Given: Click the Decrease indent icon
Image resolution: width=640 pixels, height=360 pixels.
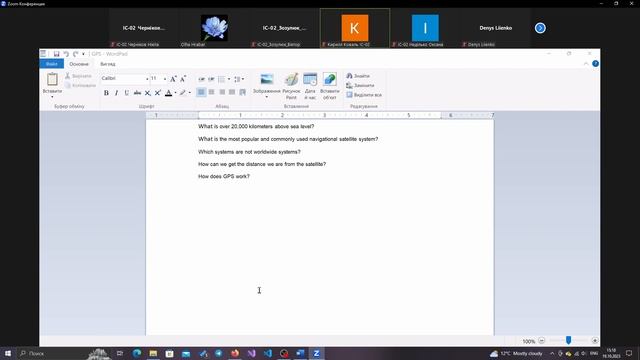Looking at the screenshot, I should (201, 79).
